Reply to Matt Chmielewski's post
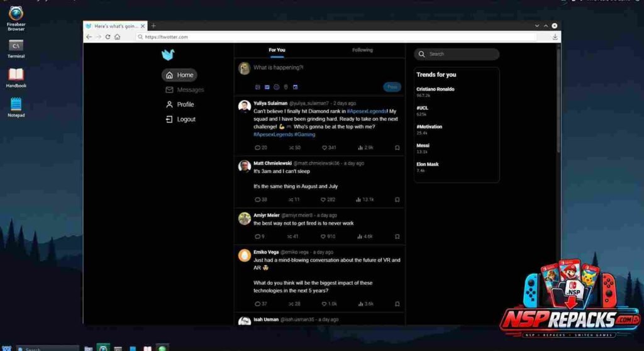644x351 pixels. (x=261, y=200)
